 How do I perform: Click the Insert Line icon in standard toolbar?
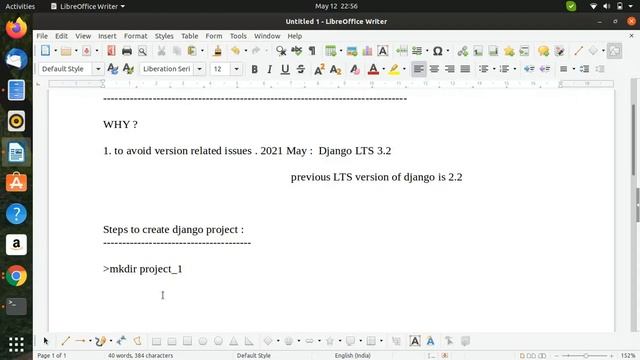tap(578, 51)
